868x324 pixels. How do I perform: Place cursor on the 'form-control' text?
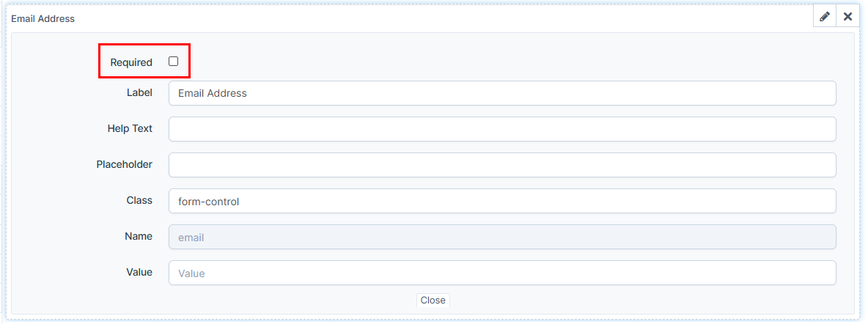click(x=208, y=201)
